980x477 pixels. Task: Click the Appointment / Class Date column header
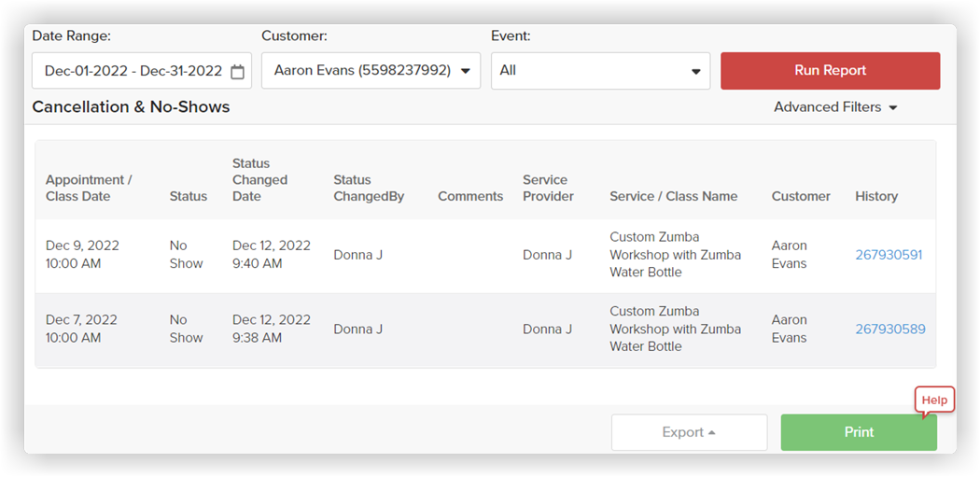(89, 188)
